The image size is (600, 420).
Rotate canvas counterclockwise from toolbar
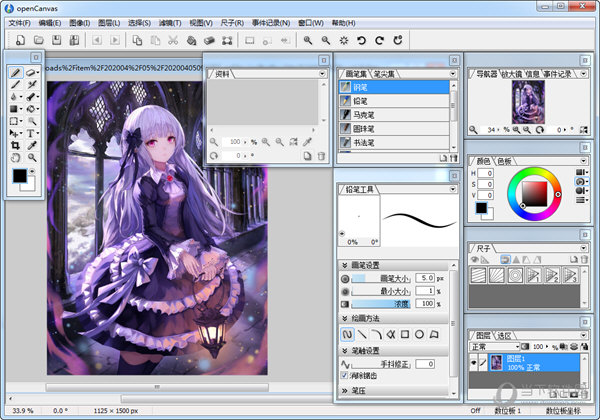[361, 40]
